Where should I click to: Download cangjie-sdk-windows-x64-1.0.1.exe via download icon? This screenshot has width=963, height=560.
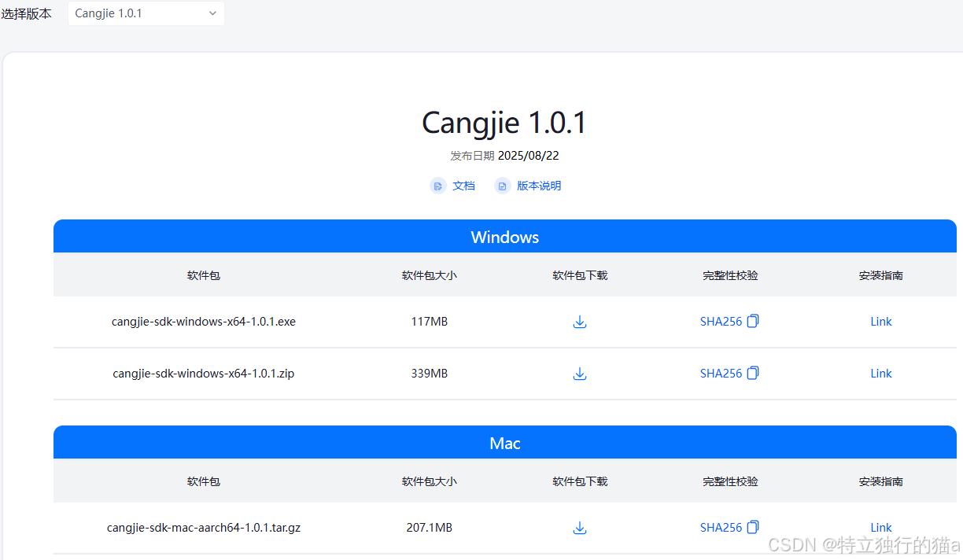click(x=580, y=322)
